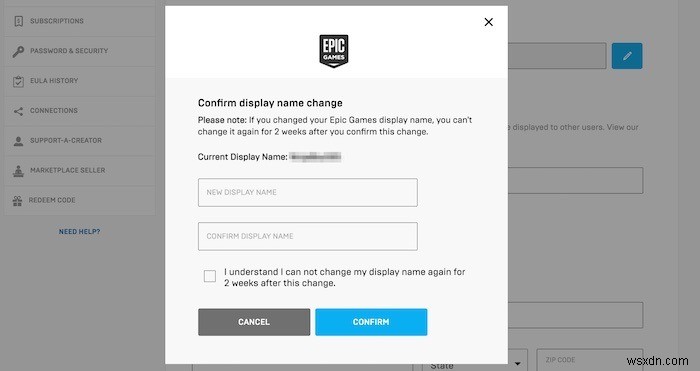The image size is (700, 371).
Task: Follow the Need Help? link
Action: (x=79, y=232)
